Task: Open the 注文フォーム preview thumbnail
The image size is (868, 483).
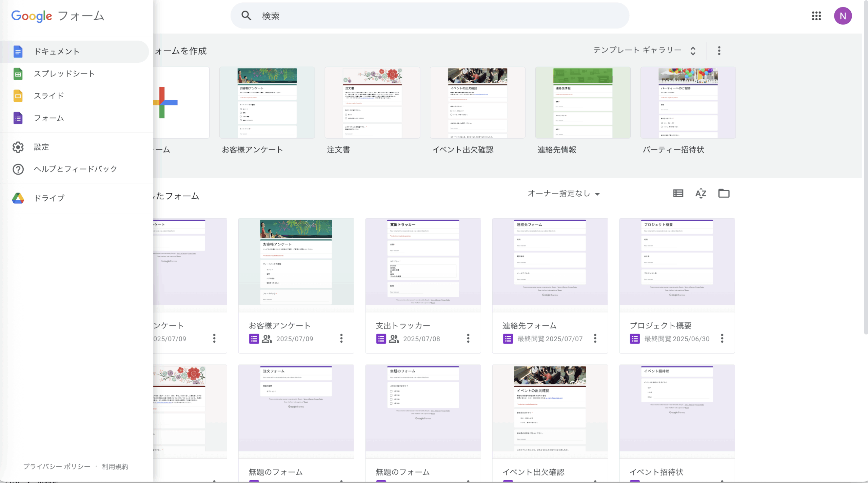Action: click(x=296, y=411)
